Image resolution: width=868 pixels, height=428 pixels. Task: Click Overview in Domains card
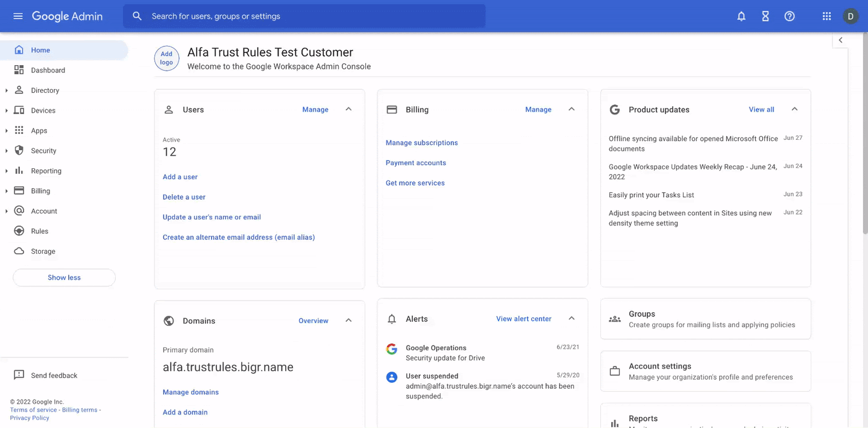click(313, 321)
